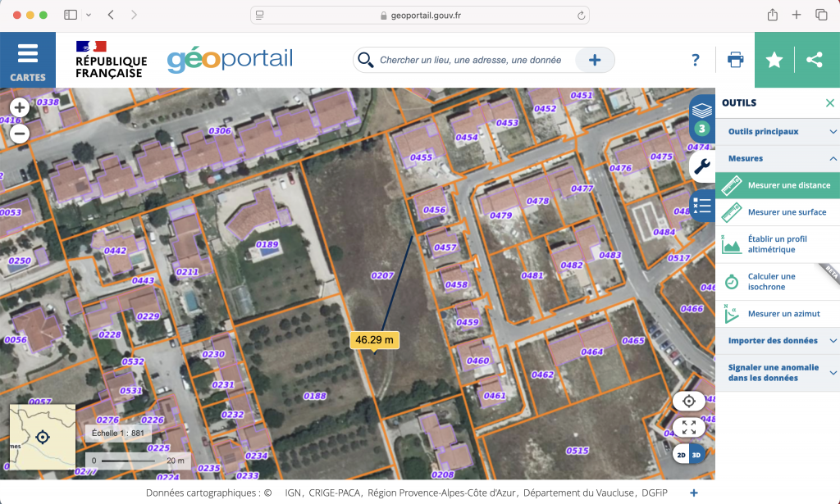Open favorites with the star icon
The width and height of the screenshot is (840, 504).
tap(774, 60)
